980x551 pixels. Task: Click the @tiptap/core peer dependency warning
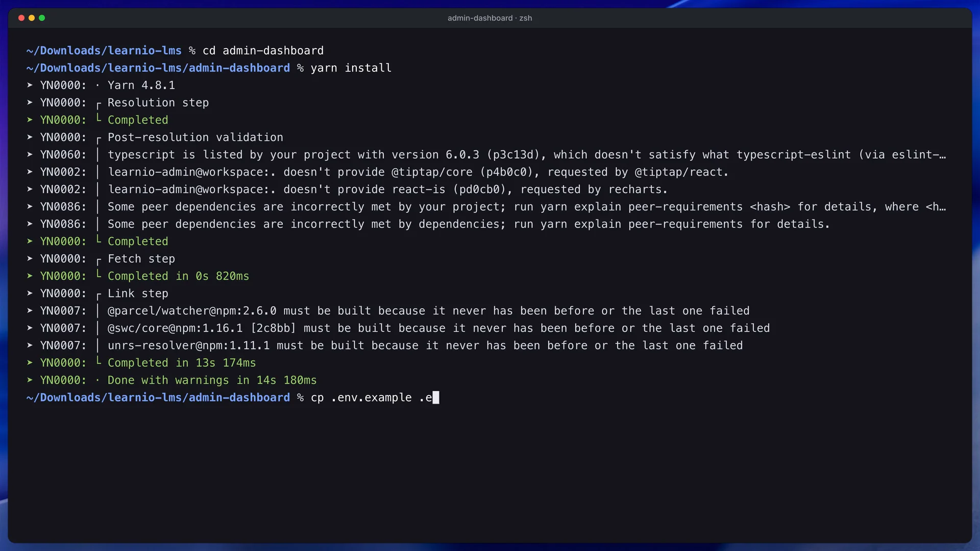point(378,172)
